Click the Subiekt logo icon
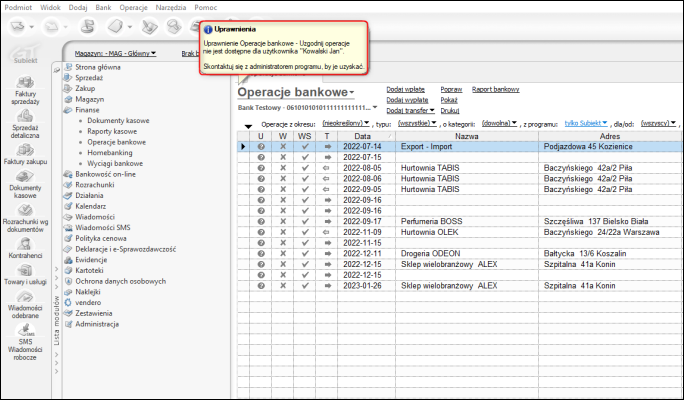Screen dimensions: 684x400 coord(25,54)
